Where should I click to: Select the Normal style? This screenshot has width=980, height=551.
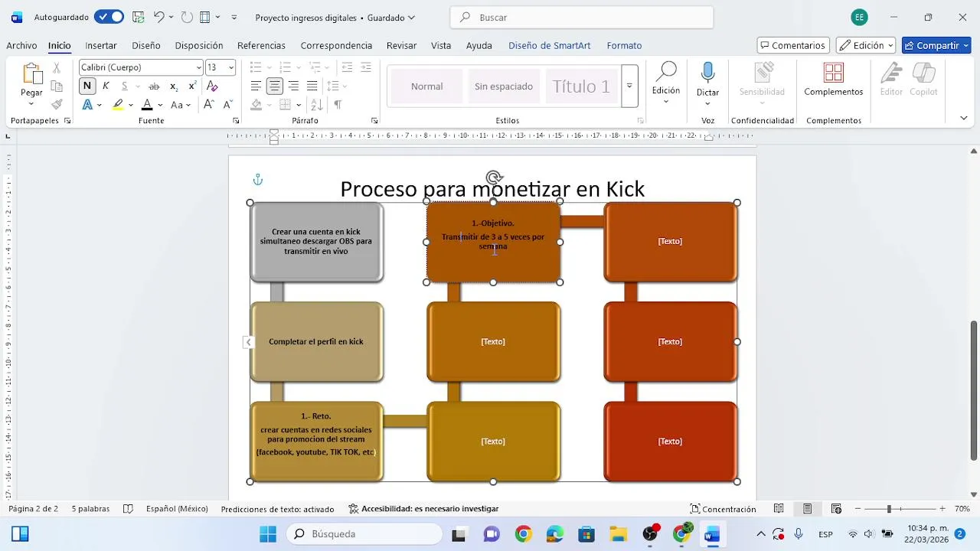click(426, 86)
